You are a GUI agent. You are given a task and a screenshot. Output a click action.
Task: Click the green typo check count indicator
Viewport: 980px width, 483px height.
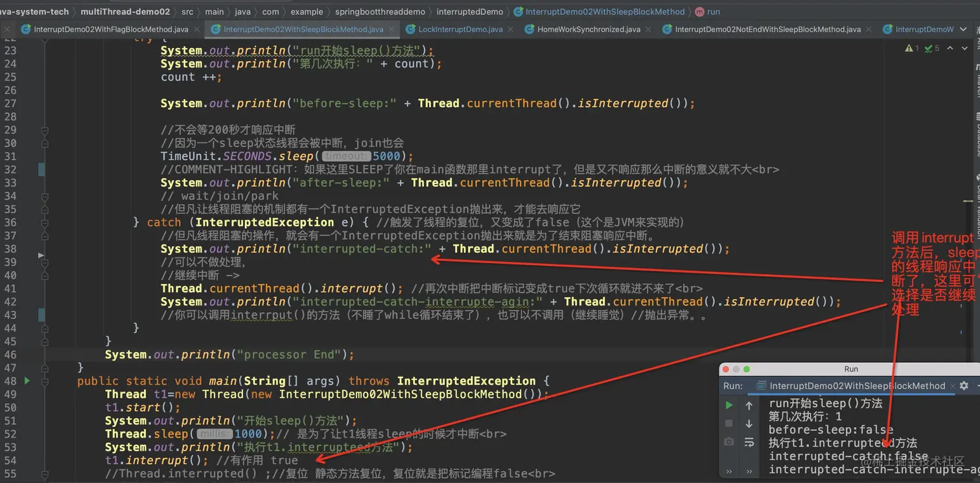tap(932, 48)
